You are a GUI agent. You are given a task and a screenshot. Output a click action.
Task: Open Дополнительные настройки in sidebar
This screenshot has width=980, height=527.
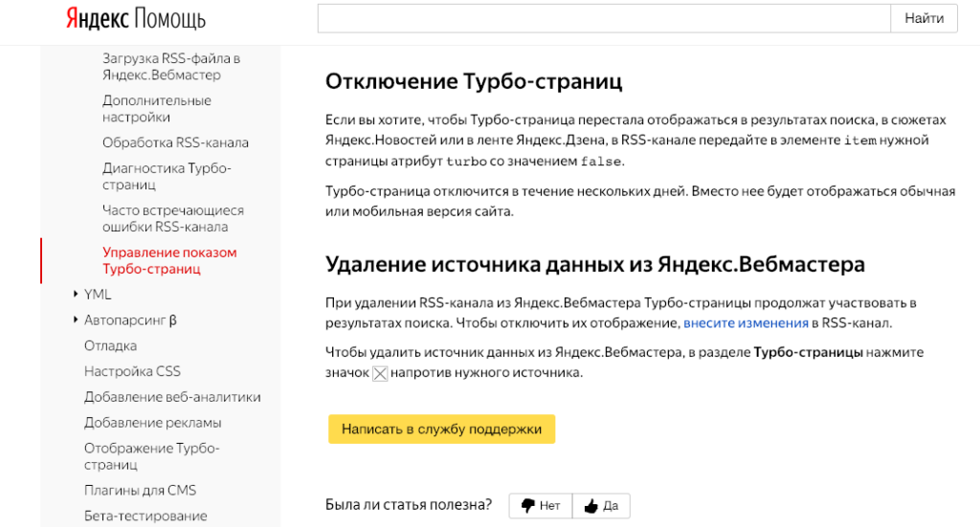[x=157, y=109]
